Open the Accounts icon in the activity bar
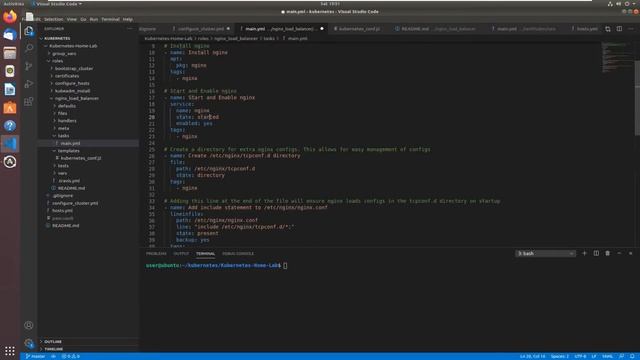 coord(29,325)
